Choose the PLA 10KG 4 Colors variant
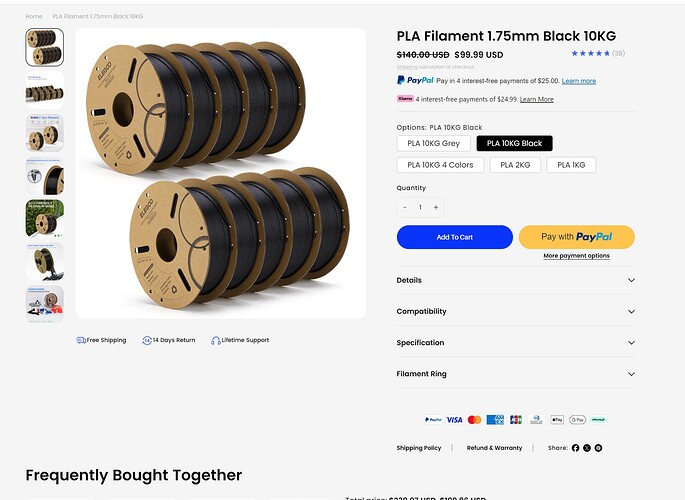Viewport: 685px width, 500px height. point(440,165)
